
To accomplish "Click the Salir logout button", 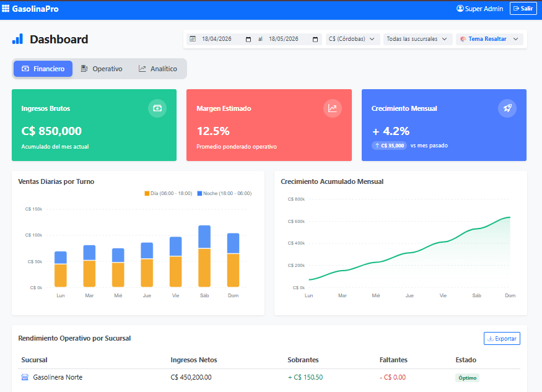I will (x=523, y=9).
